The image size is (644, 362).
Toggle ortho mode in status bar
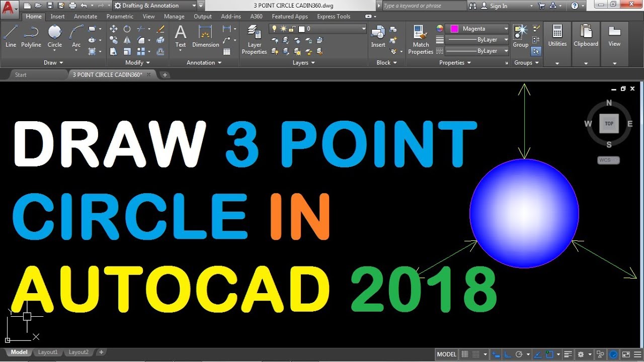pyautogui.click(x=508, y=354)
